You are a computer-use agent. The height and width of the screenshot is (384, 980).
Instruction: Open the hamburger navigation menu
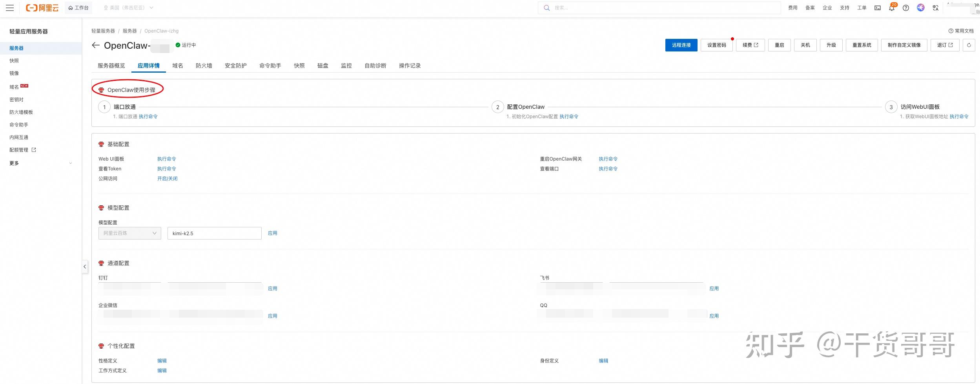coord(10,8)
